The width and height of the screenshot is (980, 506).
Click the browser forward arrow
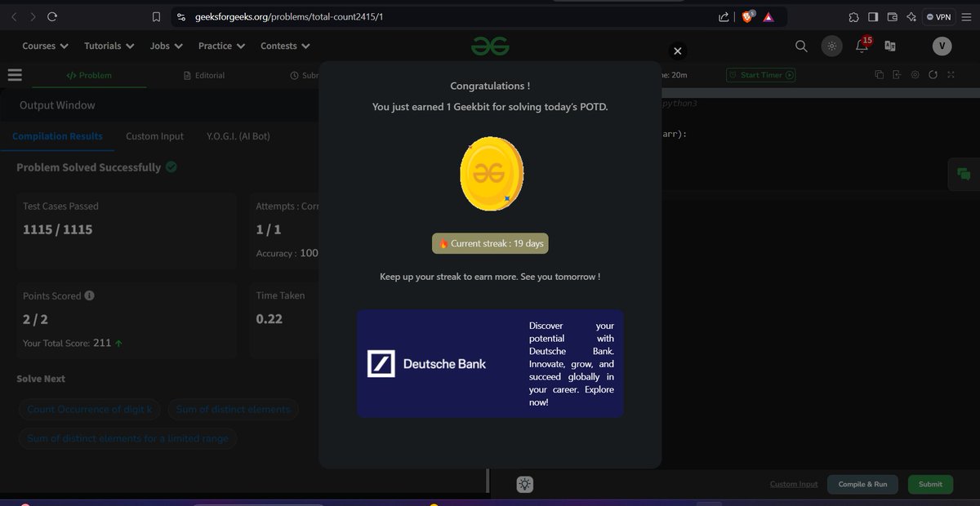tap(33, 16)
